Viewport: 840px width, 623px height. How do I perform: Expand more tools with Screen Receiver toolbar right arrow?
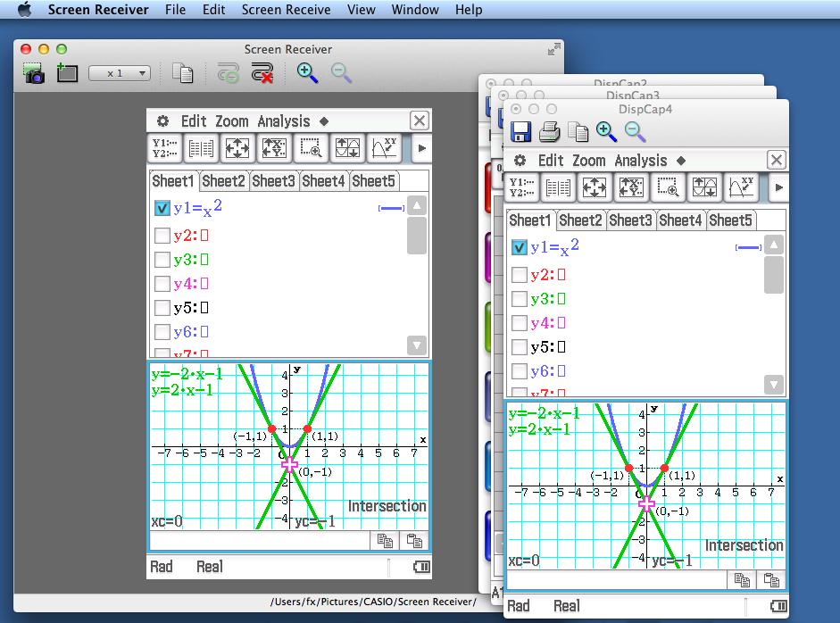pos(421,148)
